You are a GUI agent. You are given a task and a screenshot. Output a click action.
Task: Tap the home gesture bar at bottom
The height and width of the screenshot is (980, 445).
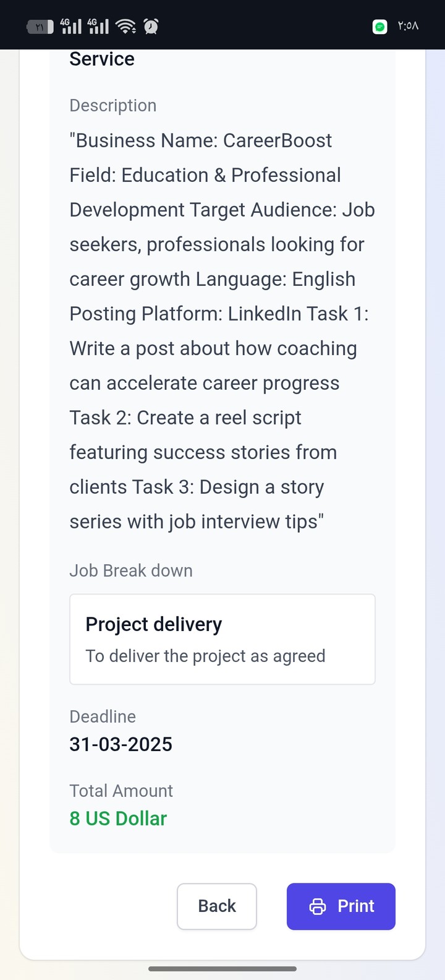[x=222, y=969]
